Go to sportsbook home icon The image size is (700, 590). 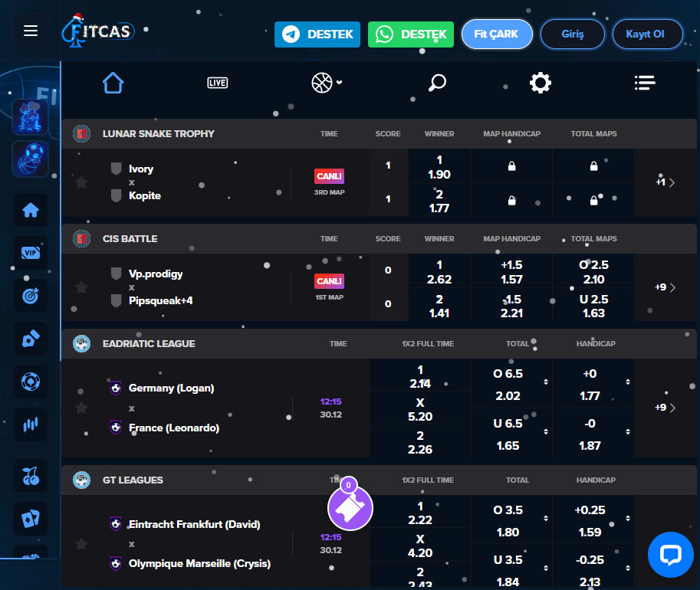click(113, 83)
